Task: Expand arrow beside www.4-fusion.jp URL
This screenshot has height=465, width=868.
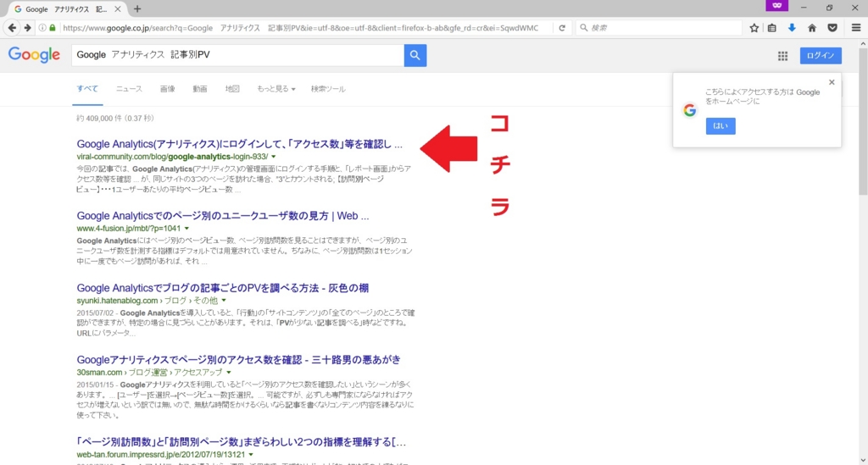Action: (186, 229)
